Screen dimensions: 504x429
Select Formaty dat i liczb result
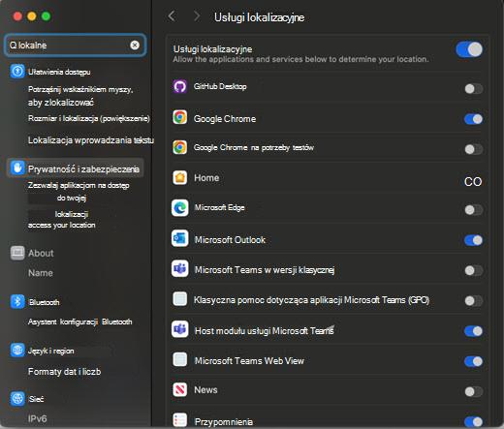(64, 372)
